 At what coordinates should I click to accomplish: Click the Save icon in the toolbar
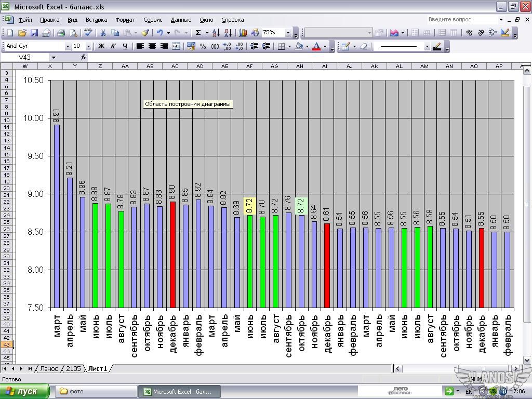[x=34, y=33]
